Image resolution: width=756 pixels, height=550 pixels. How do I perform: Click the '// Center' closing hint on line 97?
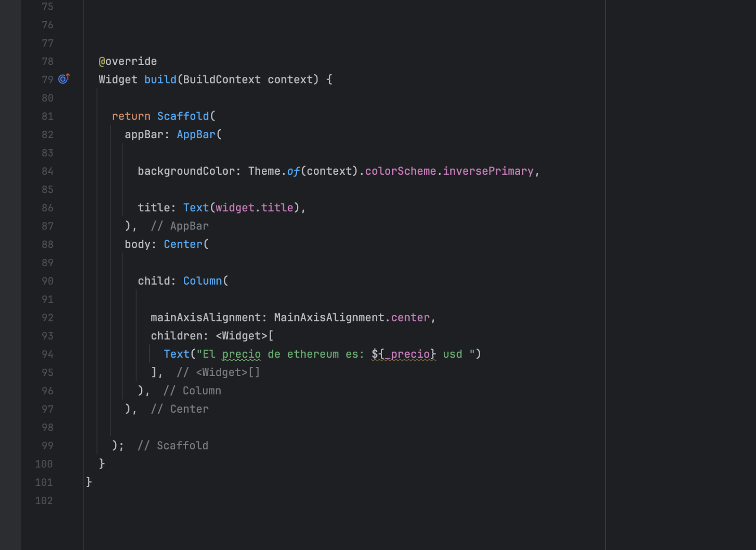coord(180,409)
